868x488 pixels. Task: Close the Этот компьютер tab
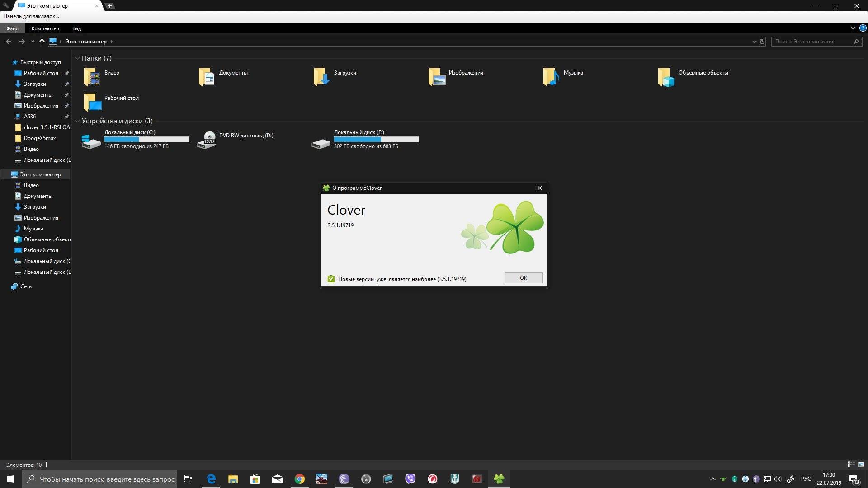coord(96,6)
